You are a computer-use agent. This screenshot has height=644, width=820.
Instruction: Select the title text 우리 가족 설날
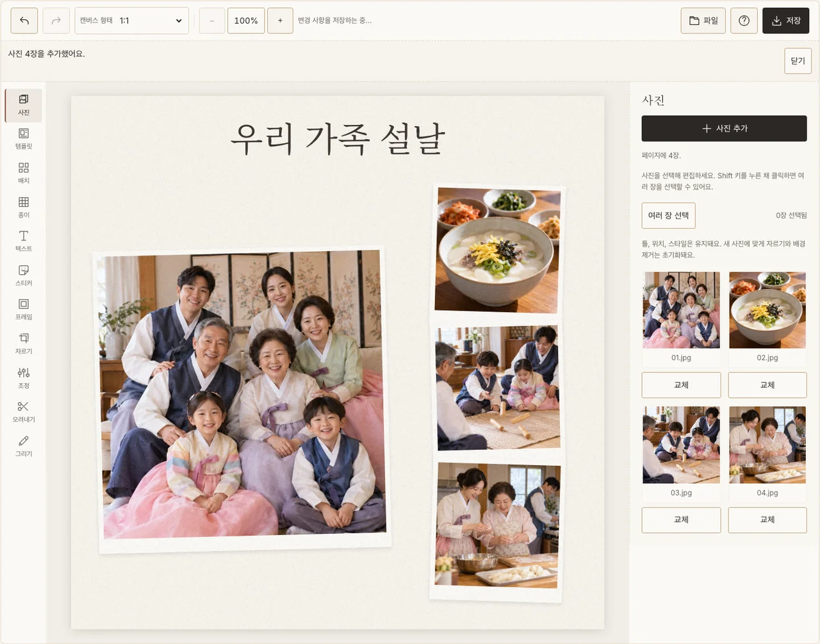(x=338, y=139)
